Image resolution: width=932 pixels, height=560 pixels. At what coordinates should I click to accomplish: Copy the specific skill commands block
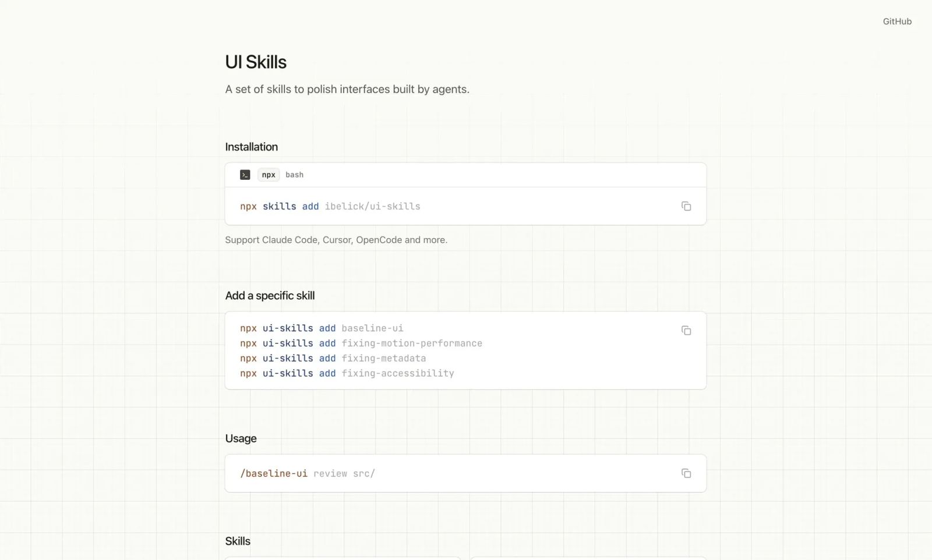686,330
